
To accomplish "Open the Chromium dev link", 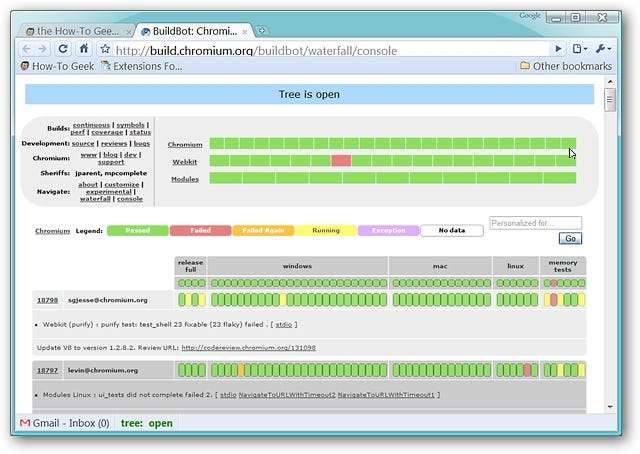I will pyautogui.click(x=130, y=155).
